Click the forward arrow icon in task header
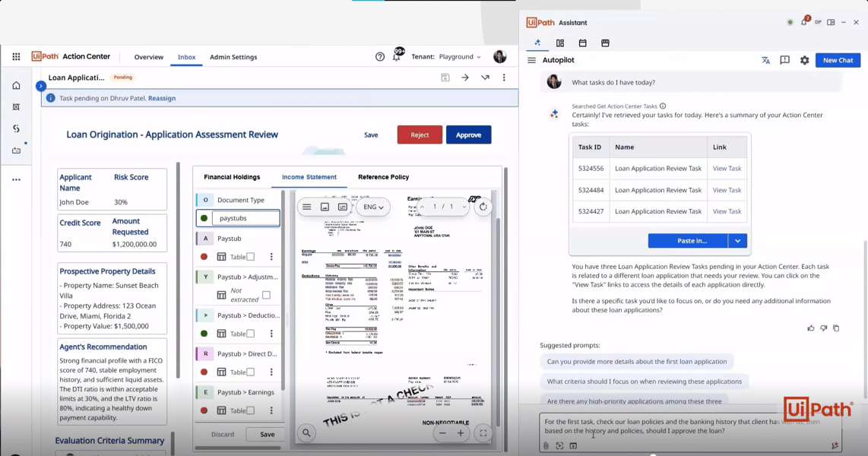 coord(465,78)
